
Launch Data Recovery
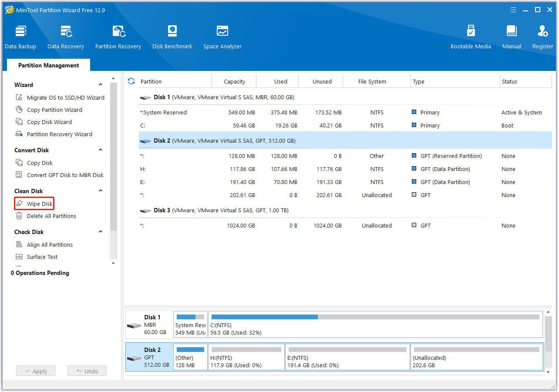point(66,37)
